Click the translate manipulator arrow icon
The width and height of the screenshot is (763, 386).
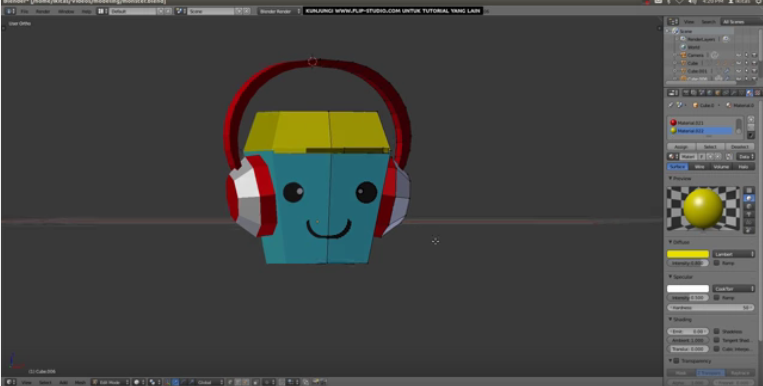(x=175, y=382)
